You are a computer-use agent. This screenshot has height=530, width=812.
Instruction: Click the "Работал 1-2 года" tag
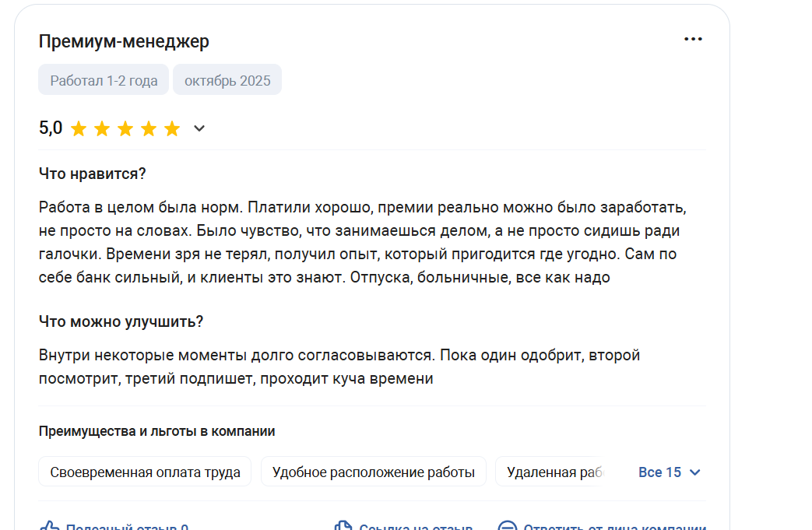tap(104, 81)
